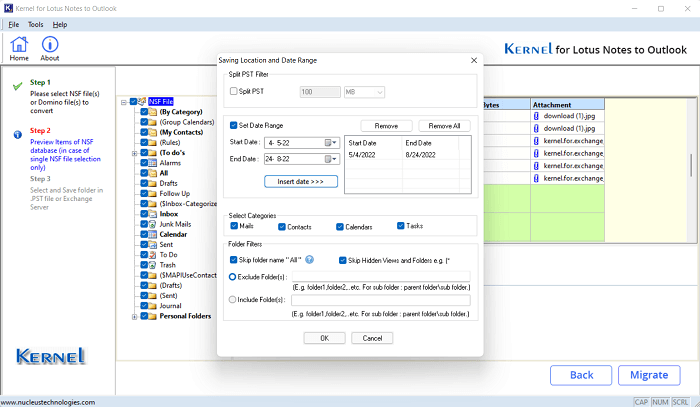Viewport: 700px width, 407px height.
Task: Click the www.nucleustechnologies.com status bar text
Action: [48, 402]
